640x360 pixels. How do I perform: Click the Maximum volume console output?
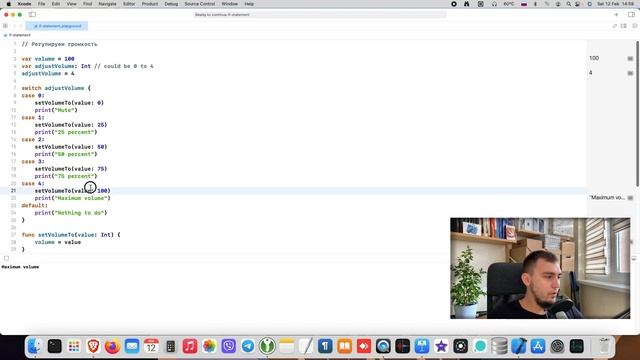20,267
